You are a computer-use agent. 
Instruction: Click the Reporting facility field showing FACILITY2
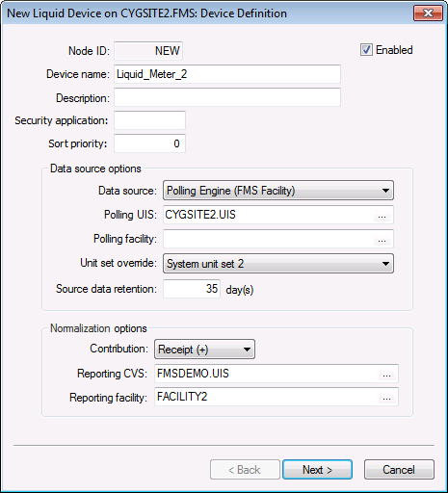click(x=267, y=397)
